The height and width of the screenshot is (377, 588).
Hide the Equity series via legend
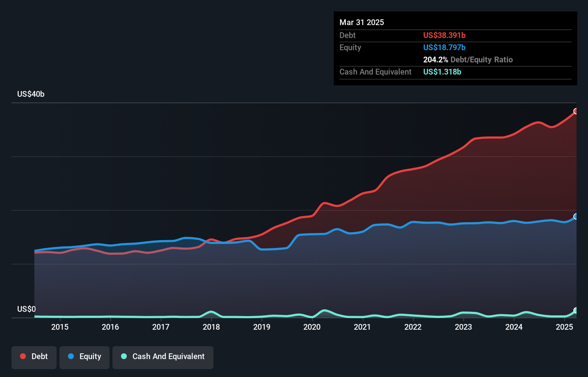85,357
